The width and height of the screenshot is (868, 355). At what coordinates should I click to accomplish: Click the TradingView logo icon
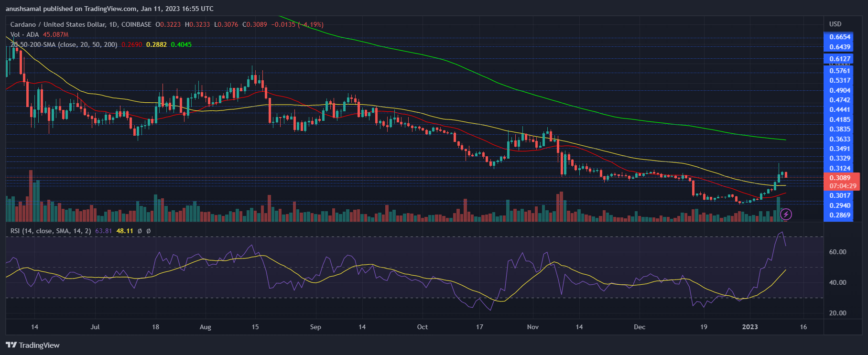(11, 345)
